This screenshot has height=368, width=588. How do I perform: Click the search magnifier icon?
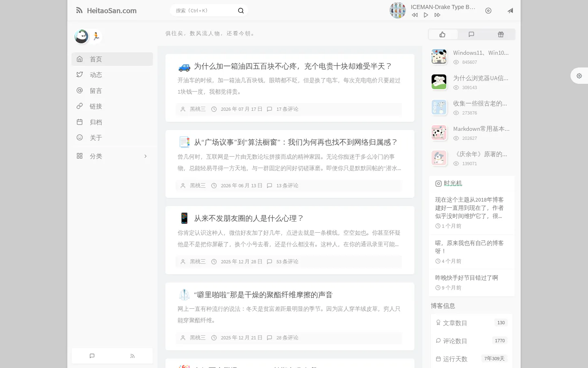(241, 11)
